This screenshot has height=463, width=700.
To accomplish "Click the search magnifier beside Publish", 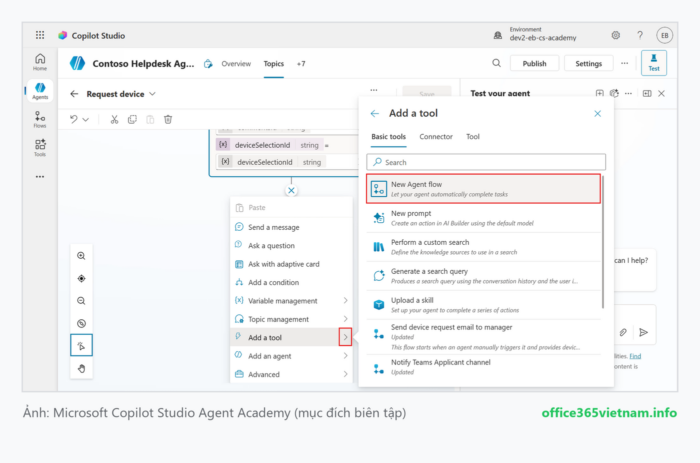I will click(x=496, y=63).
